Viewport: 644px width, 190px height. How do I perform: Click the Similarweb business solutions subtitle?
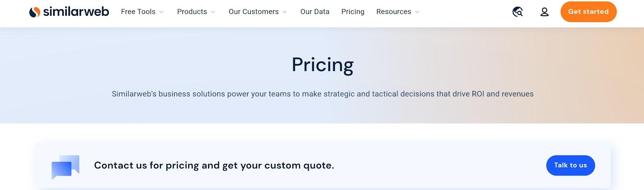(322, 94)
